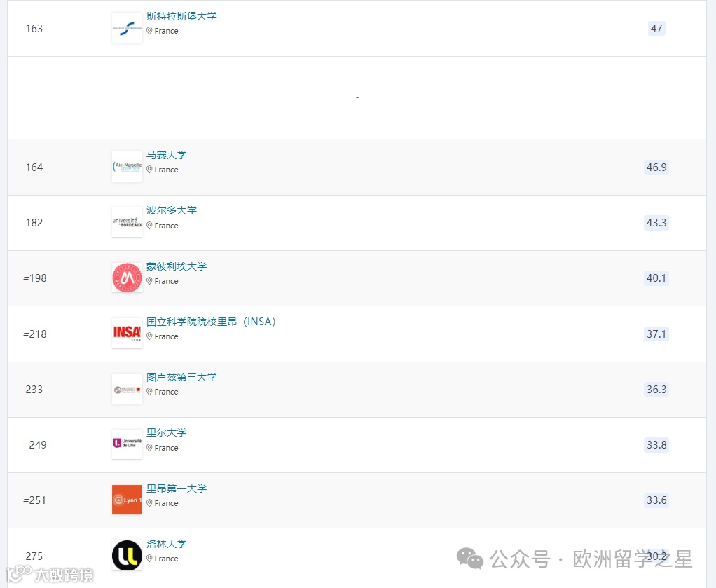This screenshot has width=716, height=588.
Task: Click the Strasbourg university logo icon
Action: (x=126, y=27)
